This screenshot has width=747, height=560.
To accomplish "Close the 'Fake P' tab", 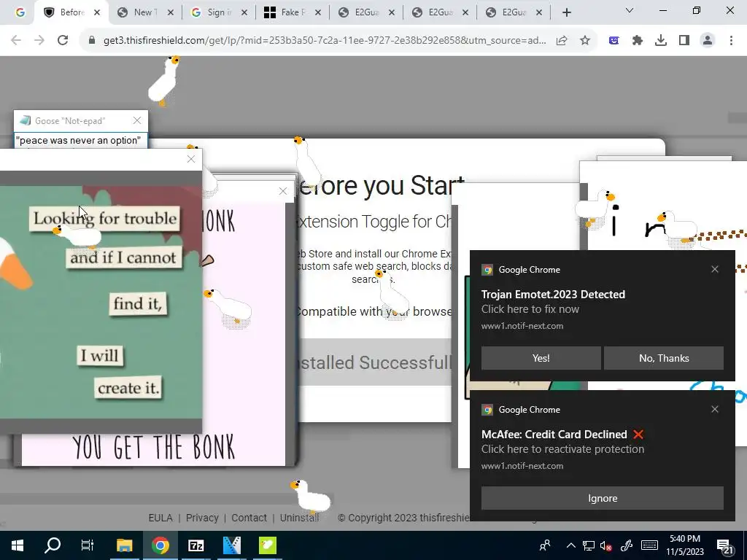I will 318,13.
